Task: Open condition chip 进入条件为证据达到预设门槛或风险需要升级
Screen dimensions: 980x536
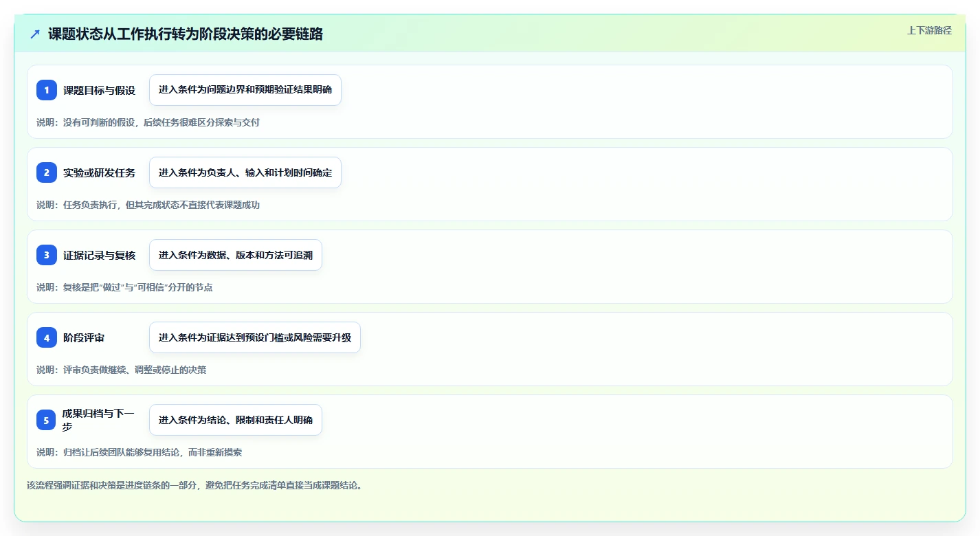Action: 255,337
